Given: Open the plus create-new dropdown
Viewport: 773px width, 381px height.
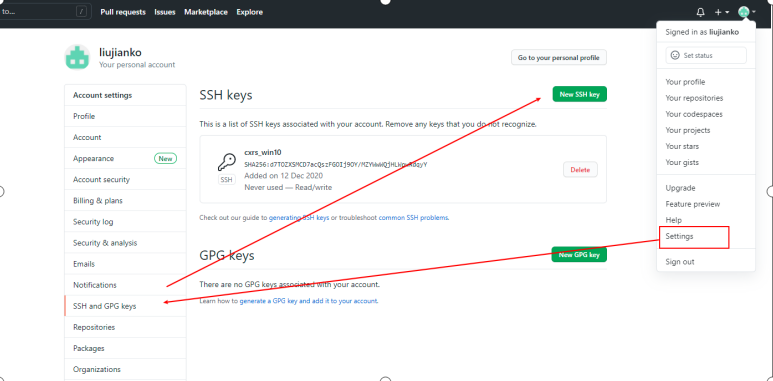Looking at the screenshot, I should (x=722, y=12).
